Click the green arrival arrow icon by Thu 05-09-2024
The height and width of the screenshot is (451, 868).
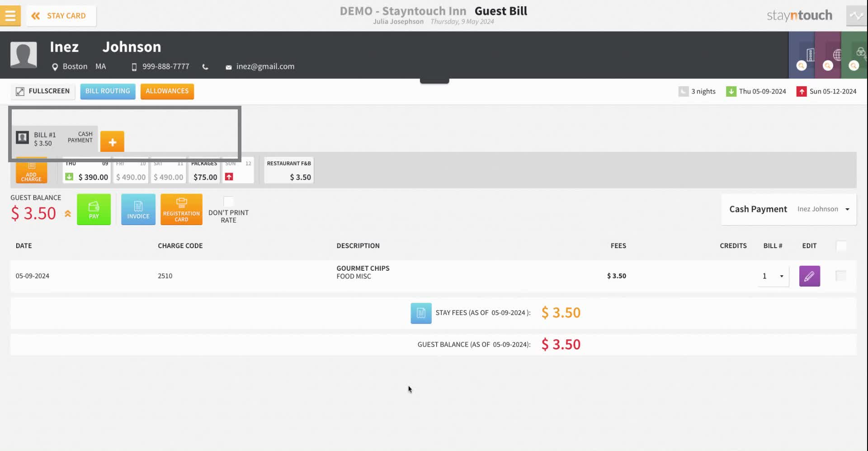[x=731, y=92]
